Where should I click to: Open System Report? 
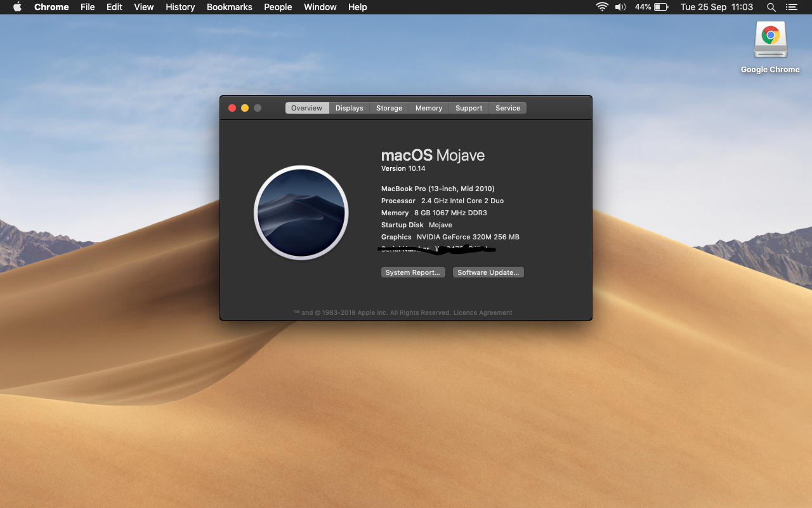click(x=413, y=272)
